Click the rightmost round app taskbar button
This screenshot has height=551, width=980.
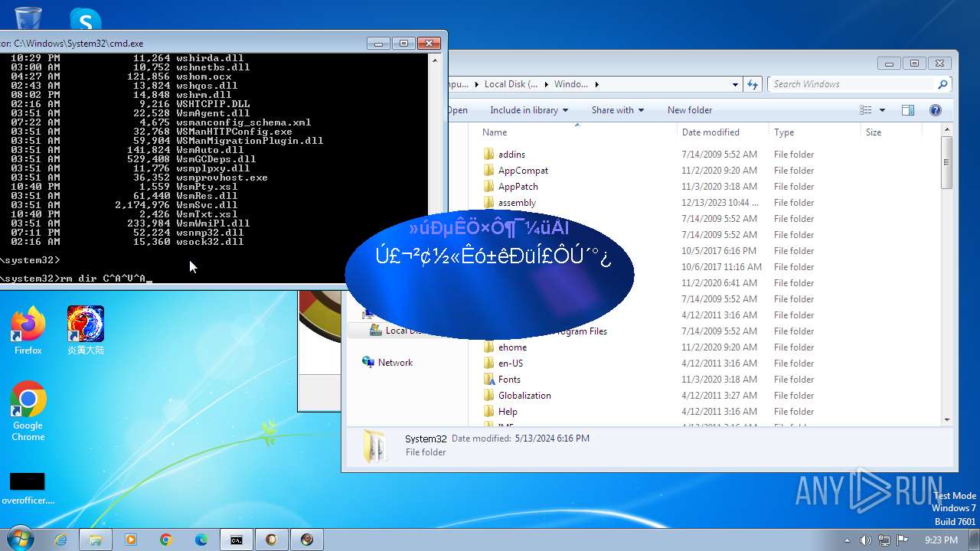coord(307,540)
